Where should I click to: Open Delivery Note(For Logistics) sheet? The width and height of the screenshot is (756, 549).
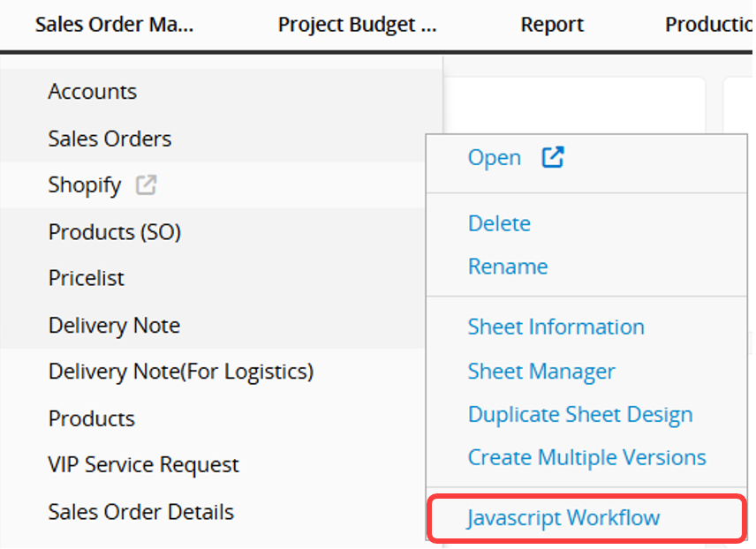181,372
